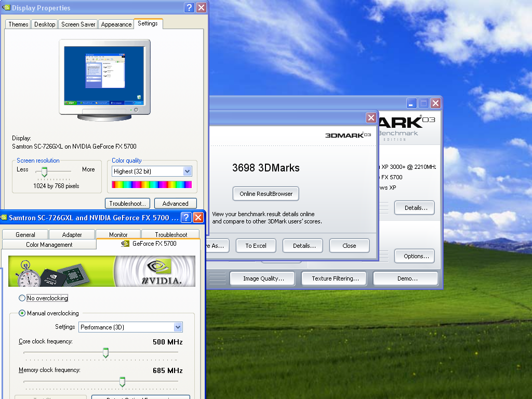This screenshot has height=399, width=532.
Task: Click the help button in Display Properties
Action: 189,7
